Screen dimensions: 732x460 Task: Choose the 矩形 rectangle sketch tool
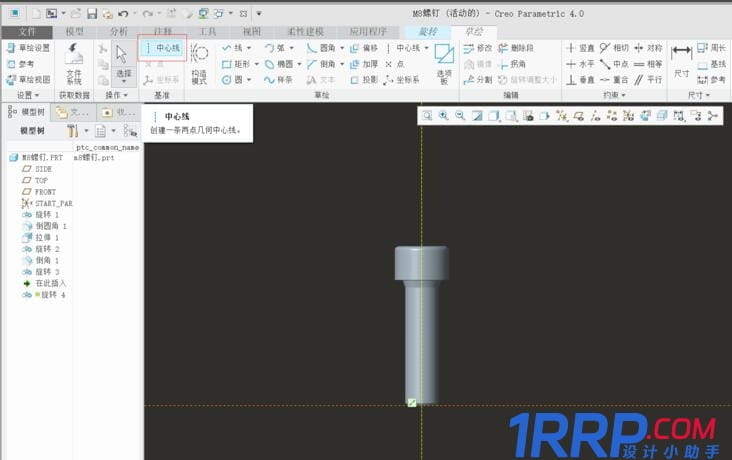coord(239,64)
